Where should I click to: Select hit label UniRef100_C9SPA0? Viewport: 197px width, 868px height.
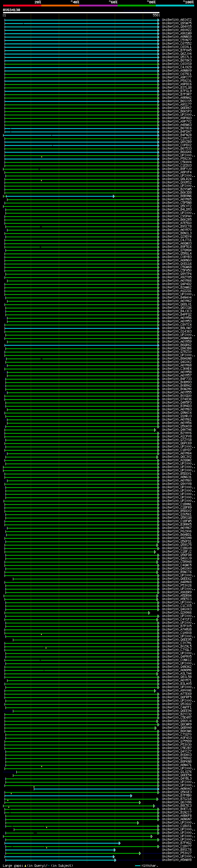176,216
